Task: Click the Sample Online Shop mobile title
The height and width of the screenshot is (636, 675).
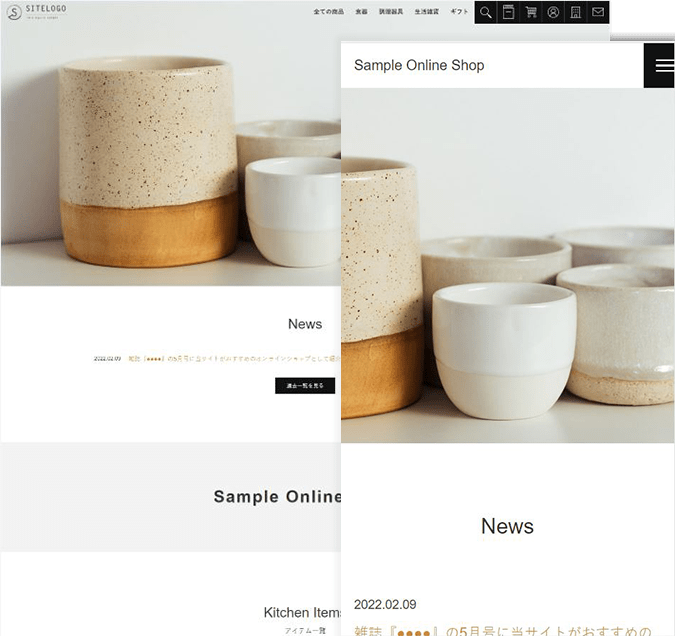Action: tap(419, 65)
